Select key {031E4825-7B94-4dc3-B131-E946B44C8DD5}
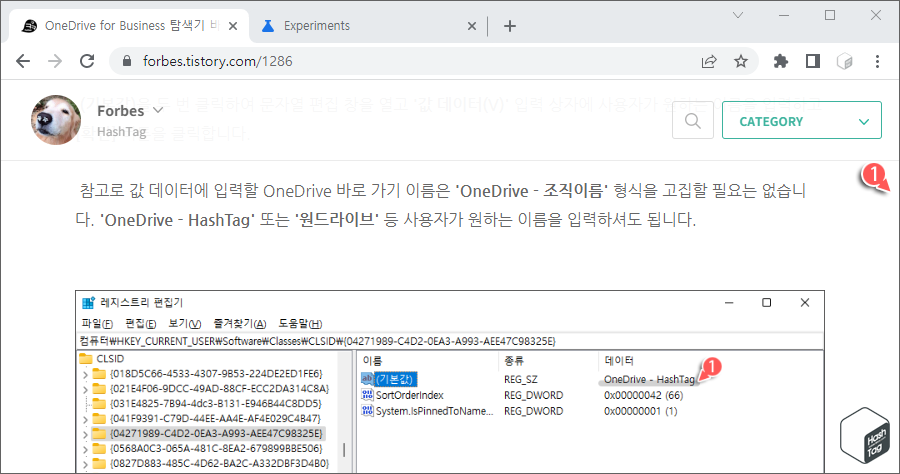This screenshot has width=900, height=474. click(216, 403)
